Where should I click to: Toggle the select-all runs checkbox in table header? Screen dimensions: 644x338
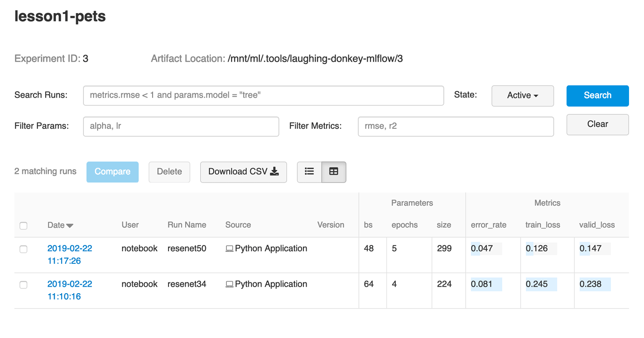pos(23,225)
